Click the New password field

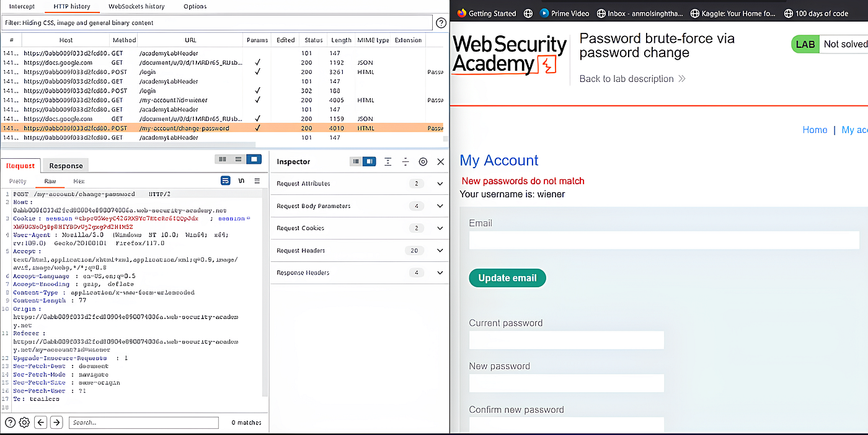(x=567, y=383)
